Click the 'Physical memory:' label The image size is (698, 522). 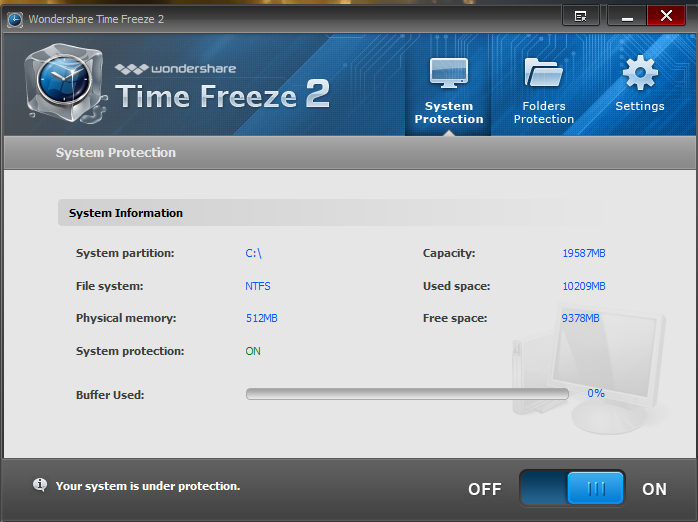[126, 318]
